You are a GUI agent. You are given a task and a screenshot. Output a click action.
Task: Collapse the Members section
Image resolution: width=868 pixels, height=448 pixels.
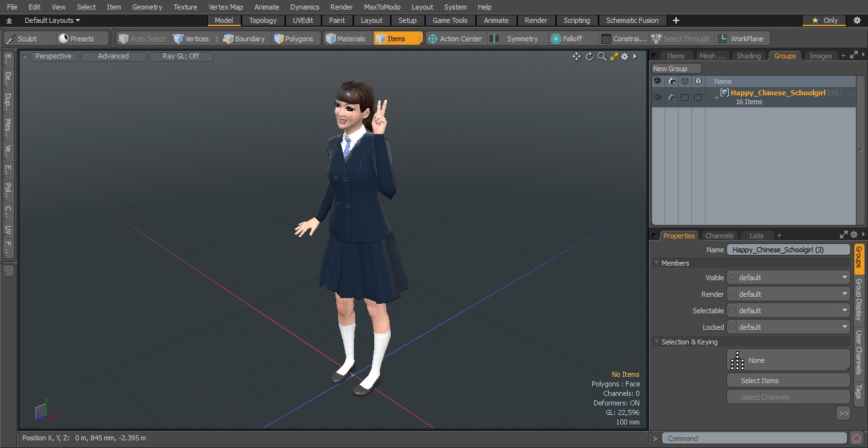point(656,263)
